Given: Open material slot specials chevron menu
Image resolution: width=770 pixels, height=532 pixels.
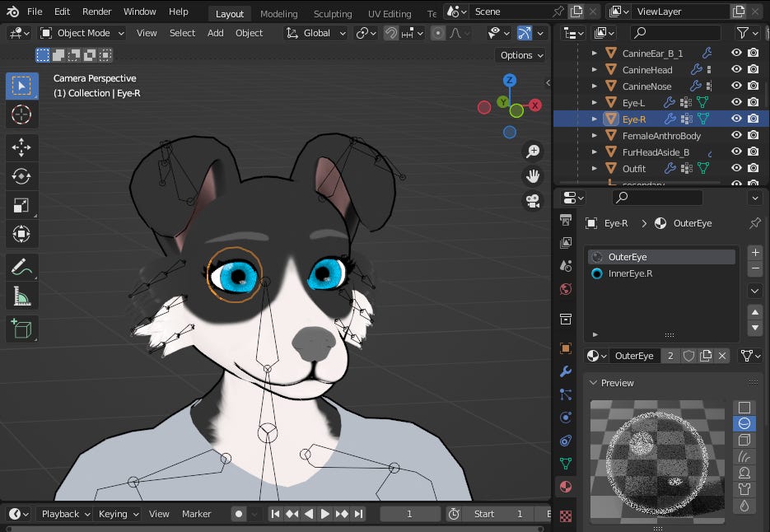Looking at the screenshot, I should click(x=755, y=291).
